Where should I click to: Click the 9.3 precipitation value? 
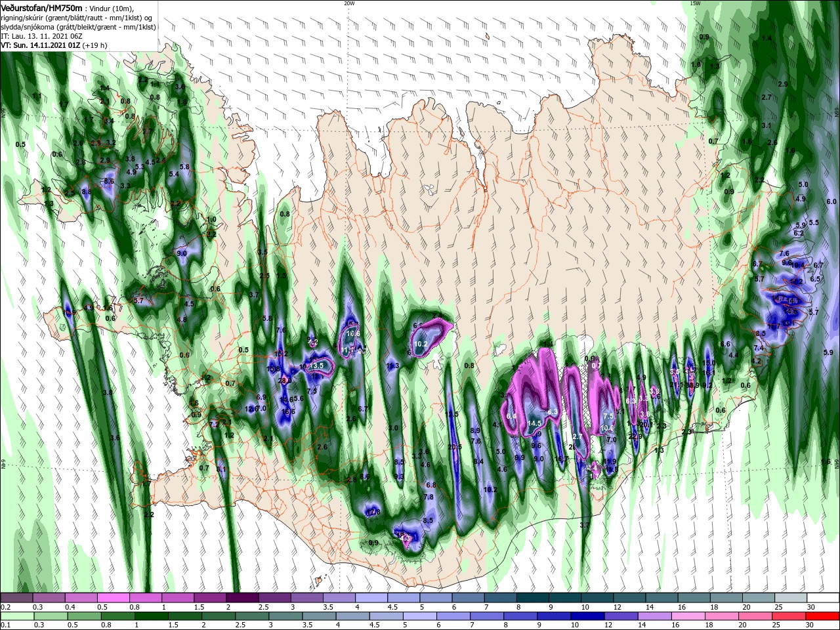tap(399, 476)
